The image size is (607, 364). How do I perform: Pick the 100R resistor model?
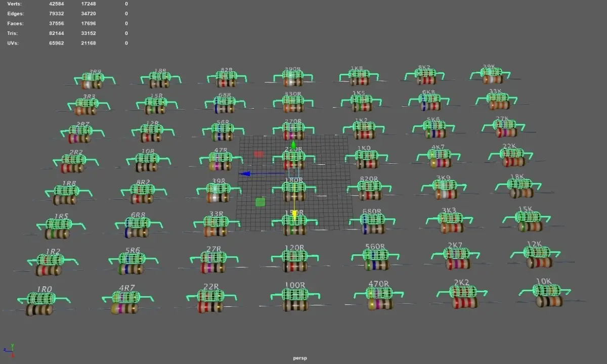295,299
